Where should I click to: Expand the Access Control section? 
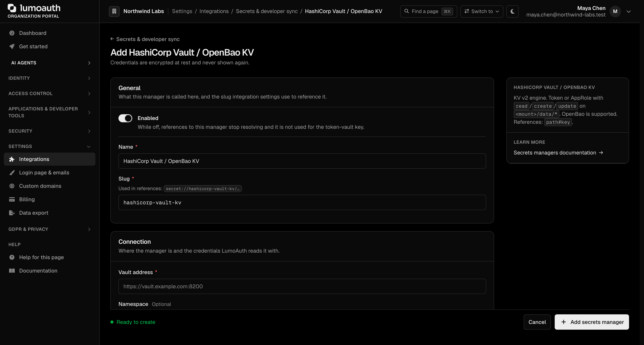tap(49, 94)
